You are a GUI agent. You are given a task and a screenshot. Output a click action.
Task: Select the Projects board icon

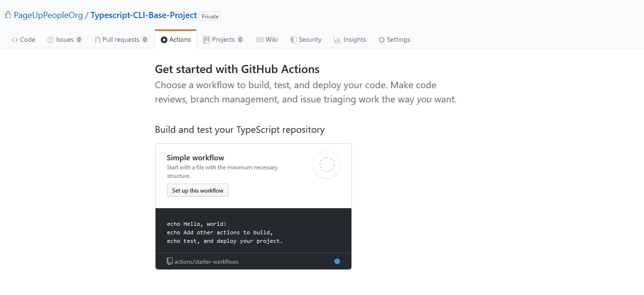(x=206, y=39)
